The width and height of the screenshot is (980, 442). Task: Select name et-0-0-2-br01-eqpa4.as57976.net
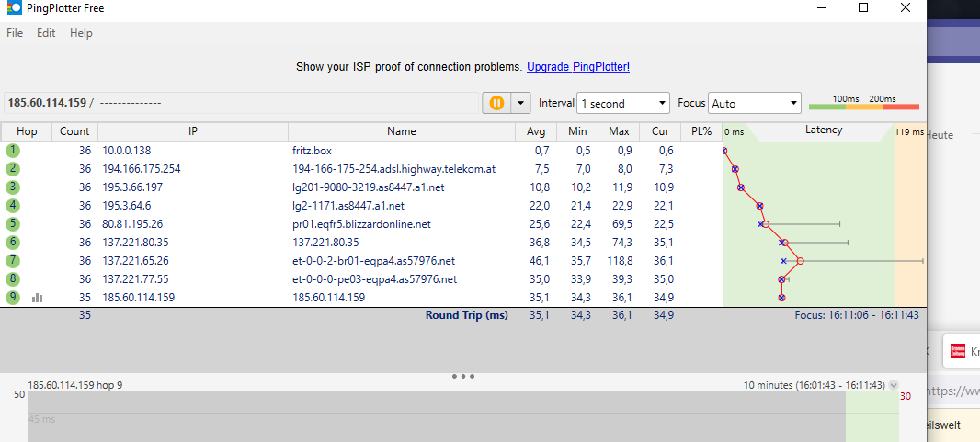click(374, 261)
